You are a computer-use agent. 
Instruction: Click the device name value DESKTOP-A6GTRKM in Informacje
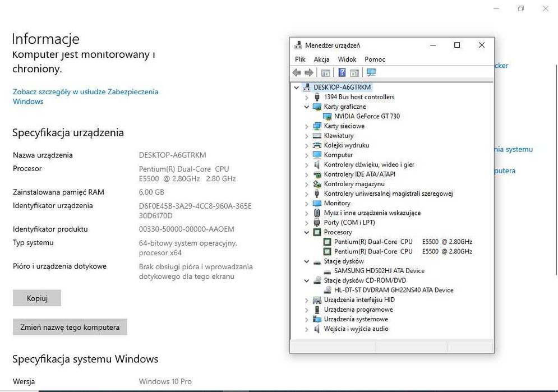[x=172, y=155]
